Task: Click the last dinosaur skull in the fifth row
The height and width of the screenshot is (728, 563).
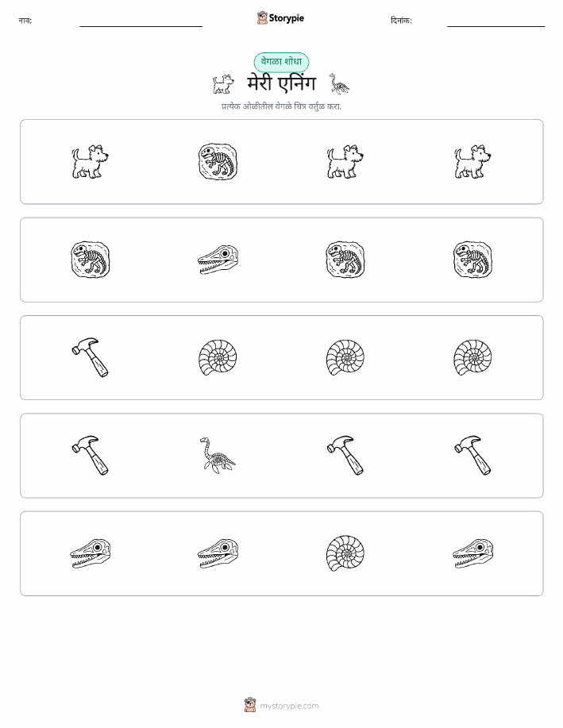Action: (x=473, y=553)
